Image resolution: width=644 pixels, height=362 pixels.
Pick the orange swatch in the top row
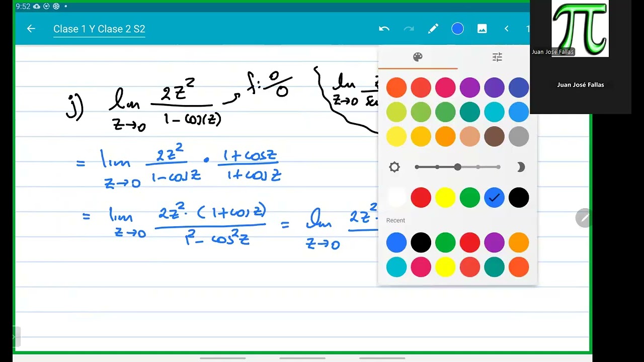click(x=396, y=87)
